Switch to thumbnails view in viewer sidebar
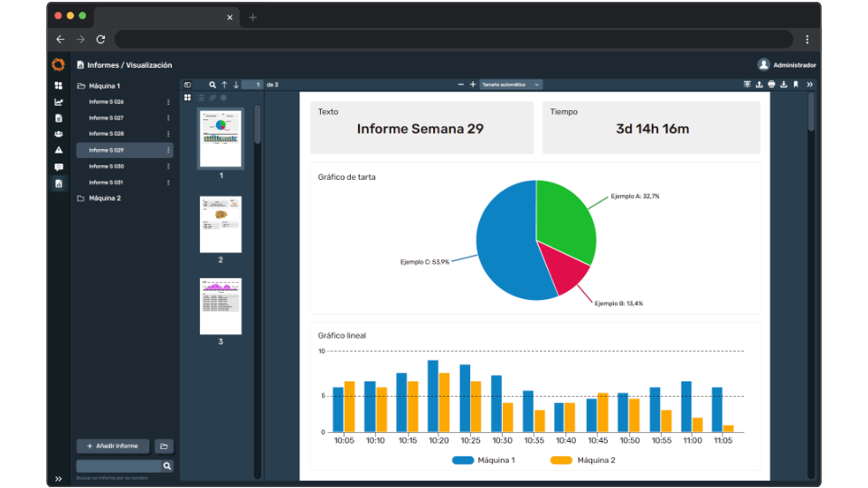Image resolution: width=868 pixels, height=488 pixels. (x=188, y=98)
